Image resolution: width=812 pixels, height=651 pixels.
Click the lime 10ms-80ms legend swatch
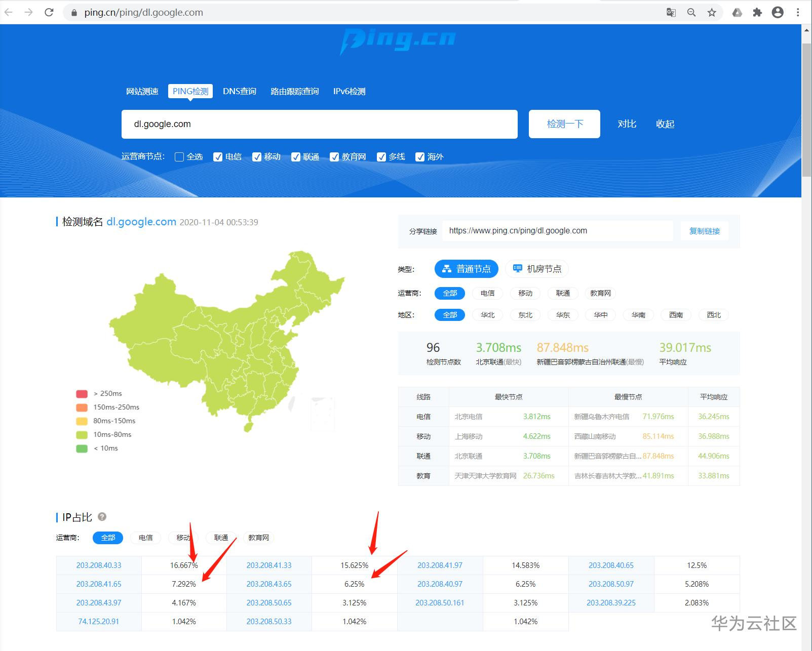82,435
